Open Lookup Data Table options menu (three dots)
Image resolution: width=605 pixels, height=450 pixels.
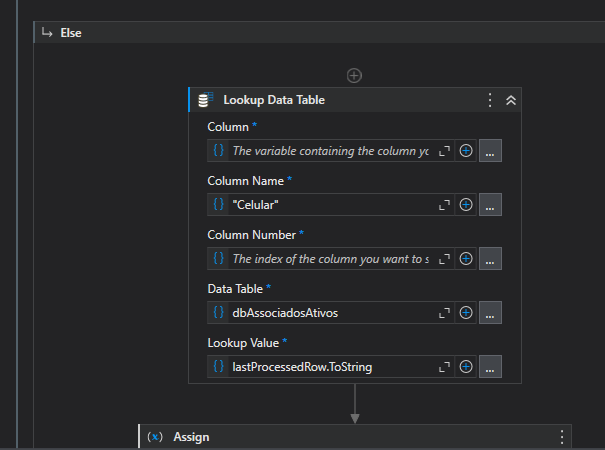tap(490, 100)
